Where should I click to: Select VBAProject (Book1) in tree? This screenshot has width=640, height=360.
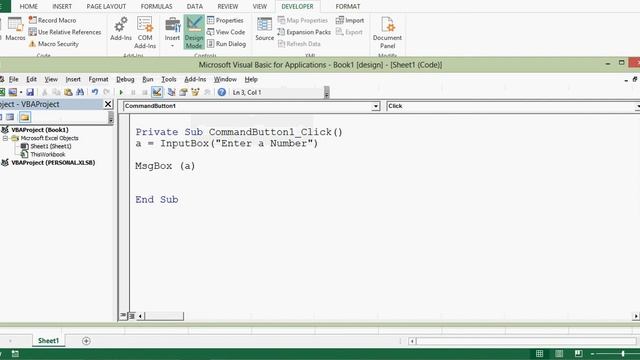pos(40,130)
